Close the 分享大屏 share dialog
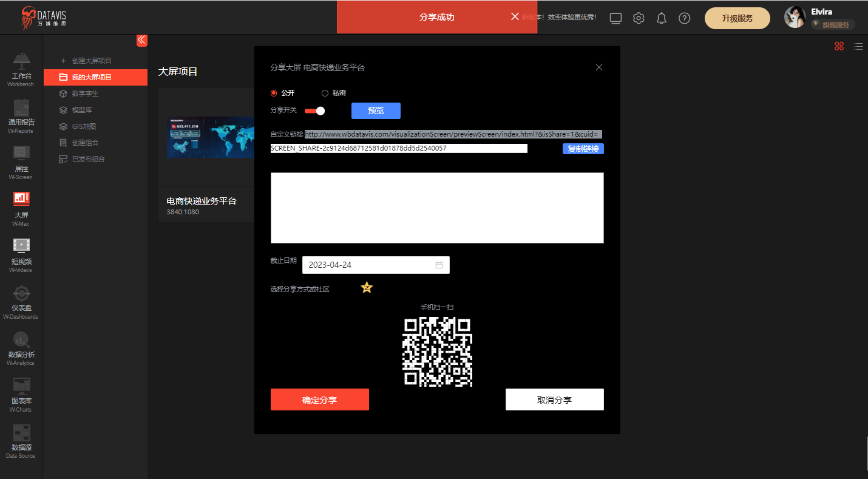 tap(599, 67)
